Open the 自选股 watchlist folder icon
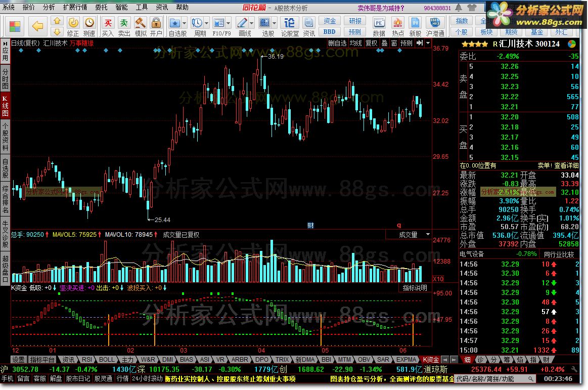Viewport: 588px width, 390px height. [x=175, y=23]
